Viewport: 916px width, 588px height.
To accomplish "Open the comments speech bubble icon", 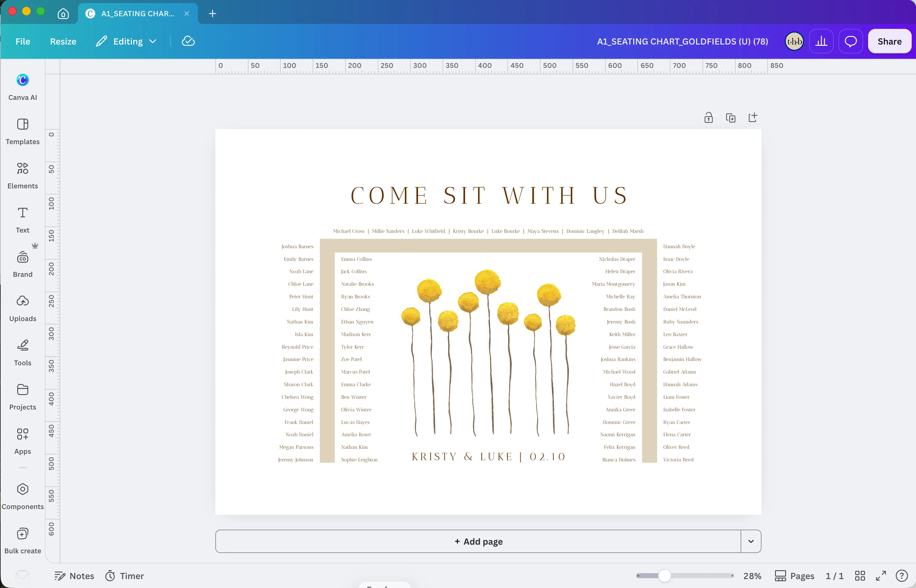I will pyautogui.click(x=850, y=41).
